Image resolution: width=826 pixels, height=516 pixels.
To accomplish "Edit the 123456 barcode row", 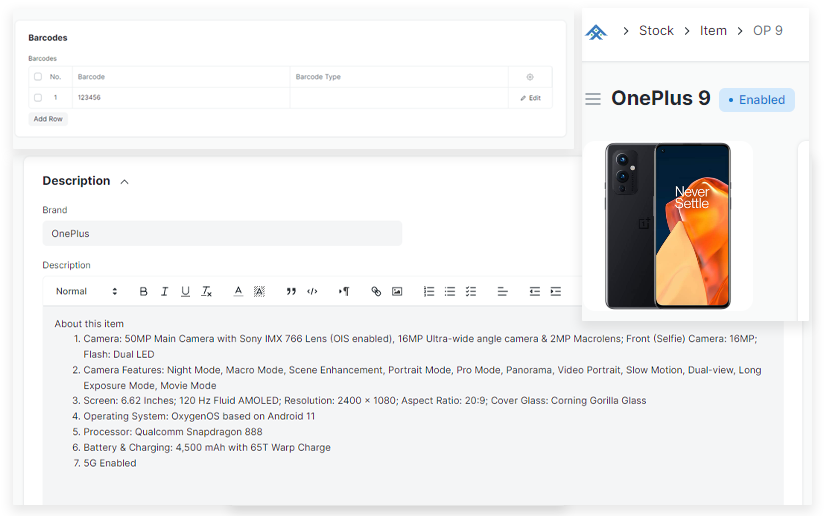I will pos(530,98).
